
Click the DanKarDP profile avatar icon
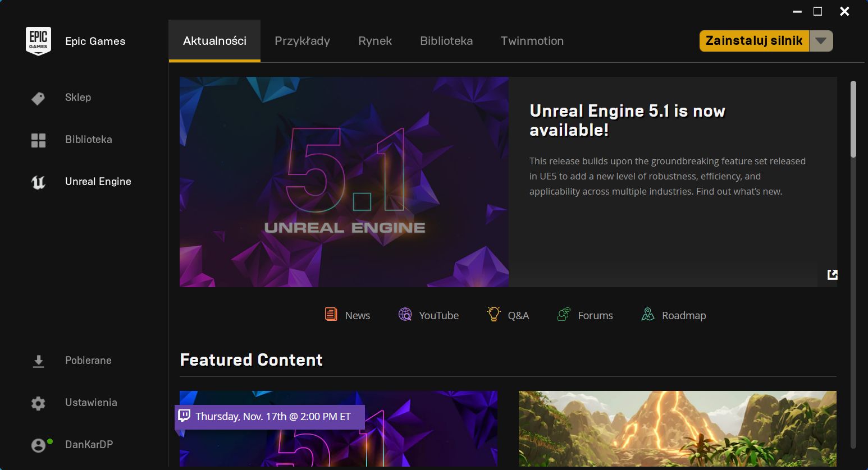pyautogui.click(x=38, y=445)
